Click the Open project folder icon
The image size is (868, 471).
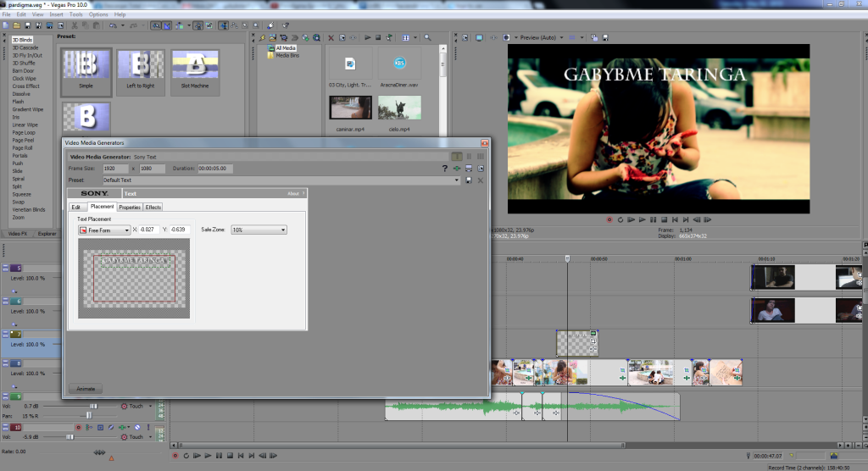point(17,25)
